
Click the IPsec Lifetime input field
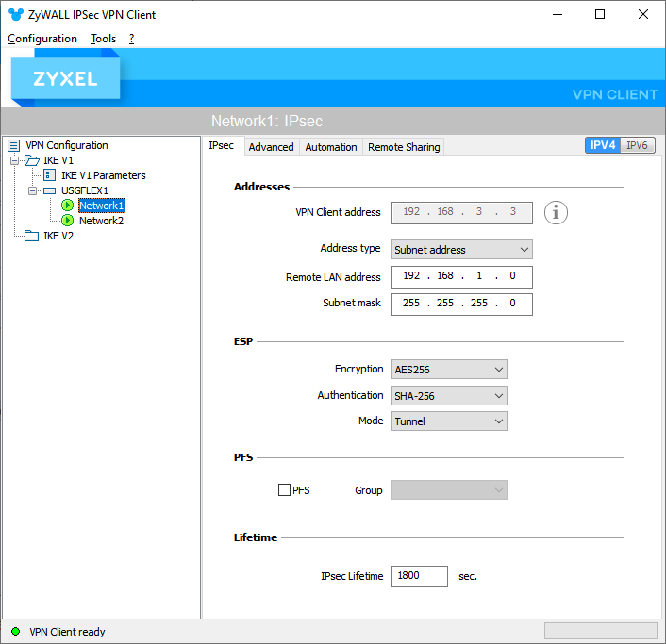click(x=419, y=576)
